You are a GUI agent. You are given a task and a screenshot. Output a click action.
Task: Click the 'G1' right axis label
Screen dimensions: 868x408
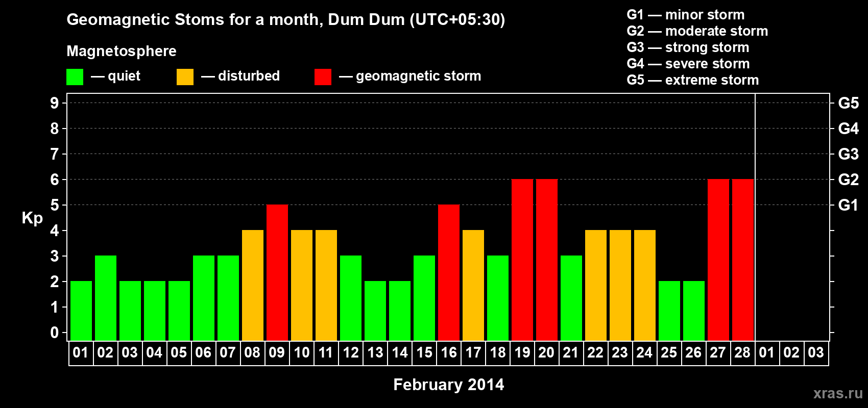point(849,205)
